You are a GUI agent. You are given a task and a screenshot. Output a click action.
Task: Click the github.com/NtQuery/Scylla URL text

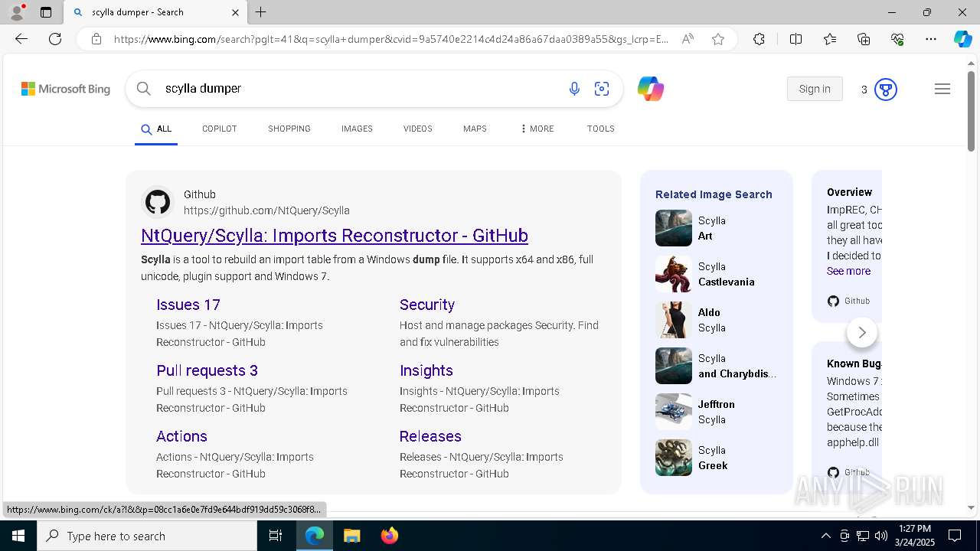[266, 210]
